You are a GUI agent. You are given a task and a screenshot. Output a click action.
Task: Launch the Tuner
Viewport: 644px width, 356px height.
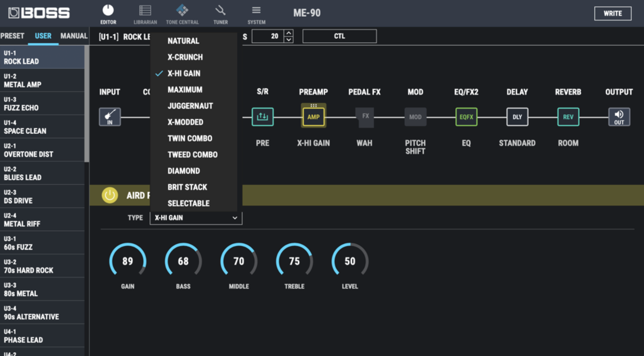(x=220, y=13)
